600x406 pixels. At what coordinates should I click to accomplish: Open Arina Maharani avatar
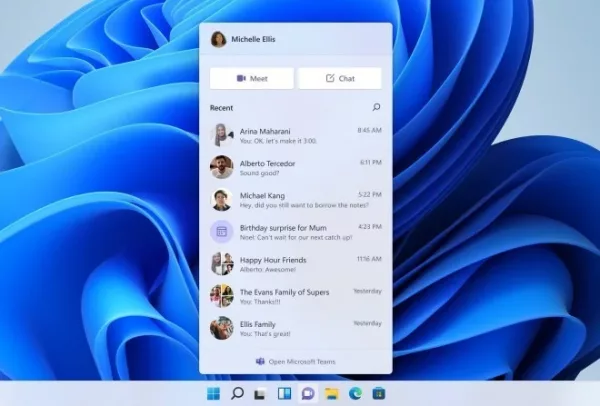(x=222, y=135)
